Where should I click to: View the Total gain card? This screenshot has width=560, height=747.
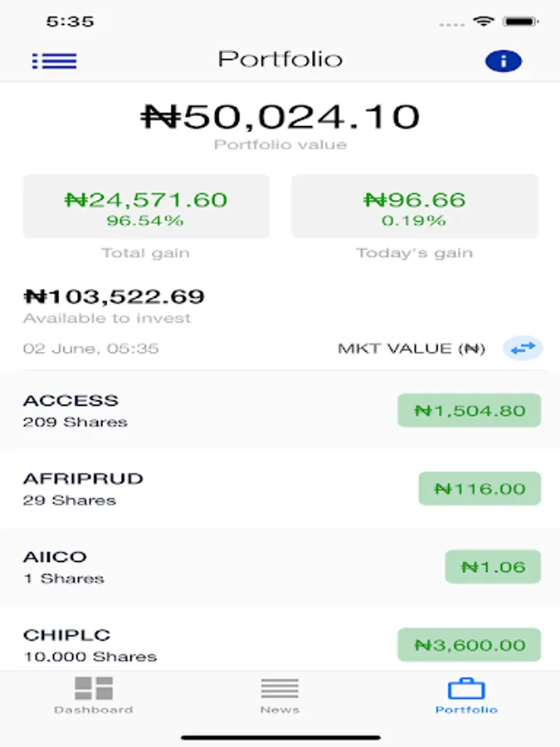coord(146,207)
